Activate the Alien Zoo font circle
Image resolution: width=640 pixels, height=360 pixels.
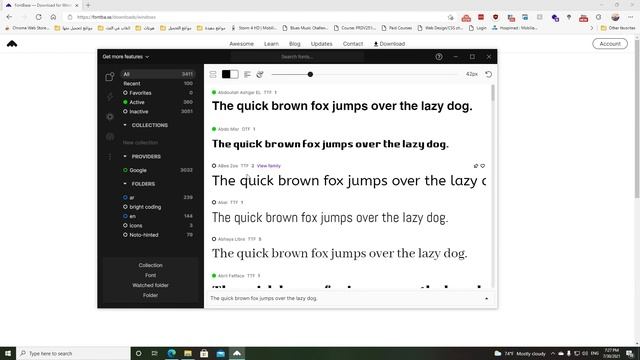[x=214, y=166]
